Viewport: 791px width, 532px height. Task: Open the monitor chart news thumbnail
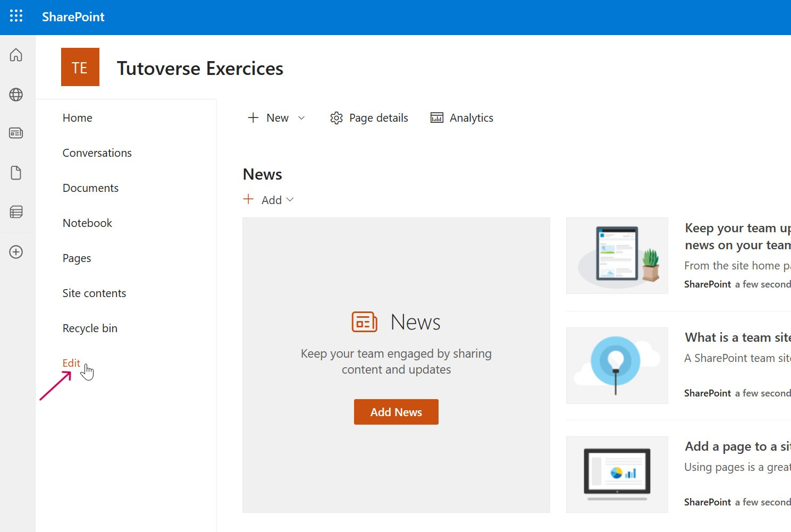[x=617, y=475]
